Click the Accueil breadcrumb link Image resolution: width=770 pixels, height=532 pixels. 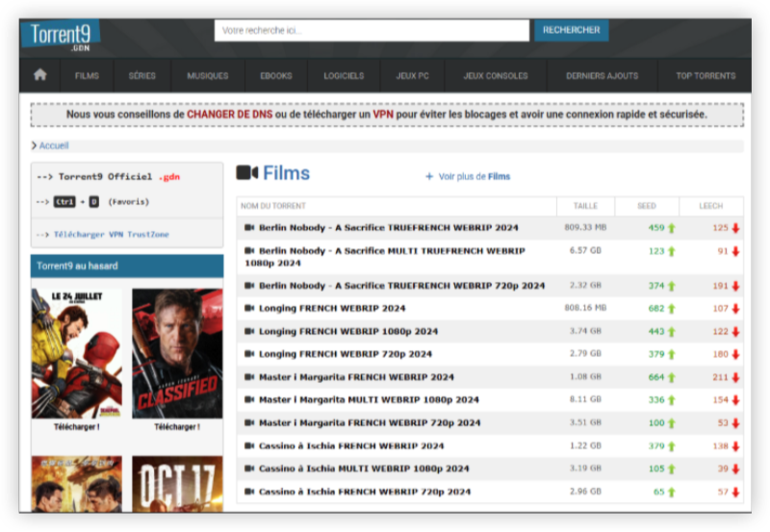point(54,145)
